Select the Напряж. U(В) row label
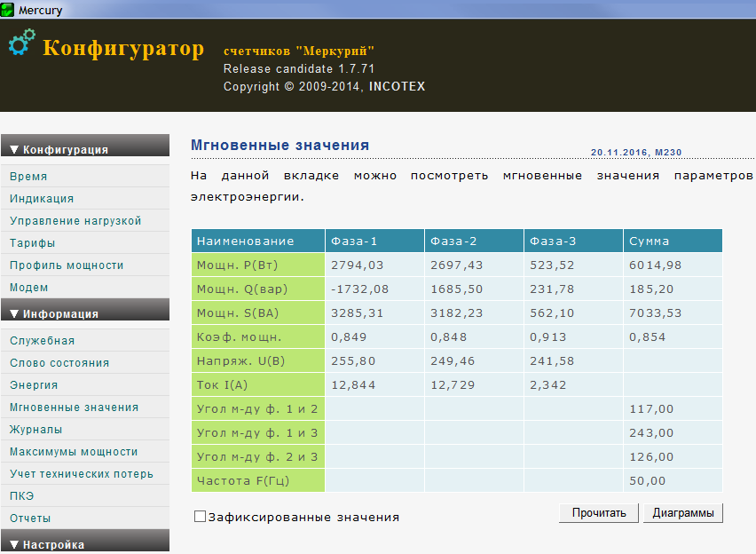This screenshot has width=756, height=554. [258, 361]
